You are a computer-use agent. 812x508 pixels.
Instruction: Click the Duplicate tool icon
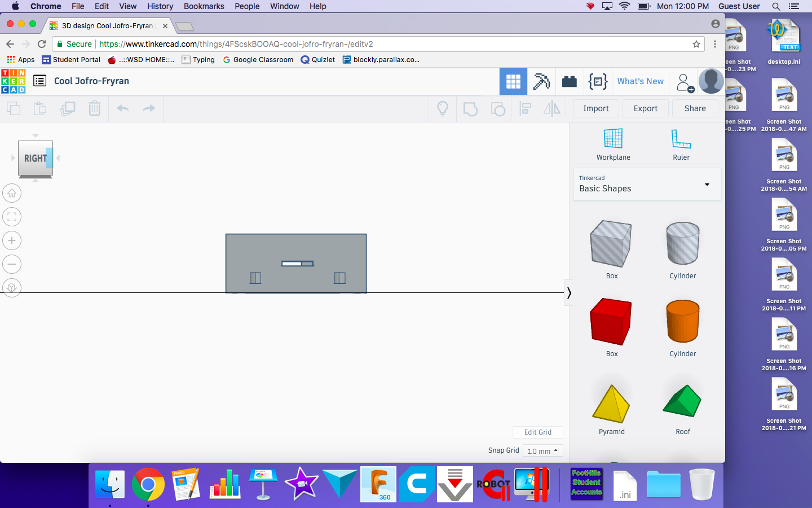point(68,108)
